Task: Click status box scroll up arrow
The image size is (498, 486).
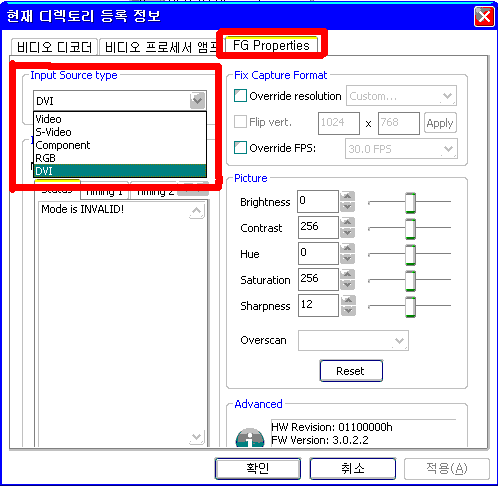Action: [x=197, y=211]
